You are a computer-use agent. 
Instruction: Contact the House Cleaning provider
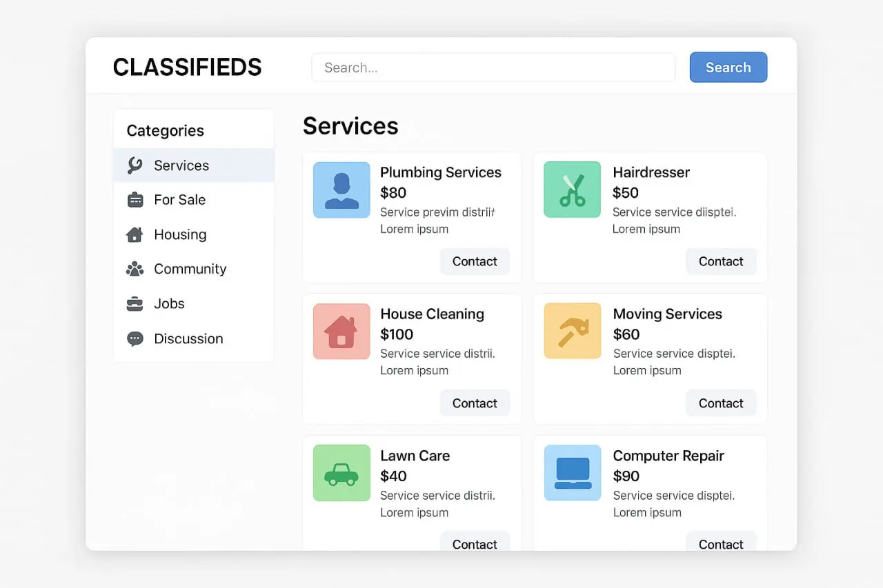[475, 403]
